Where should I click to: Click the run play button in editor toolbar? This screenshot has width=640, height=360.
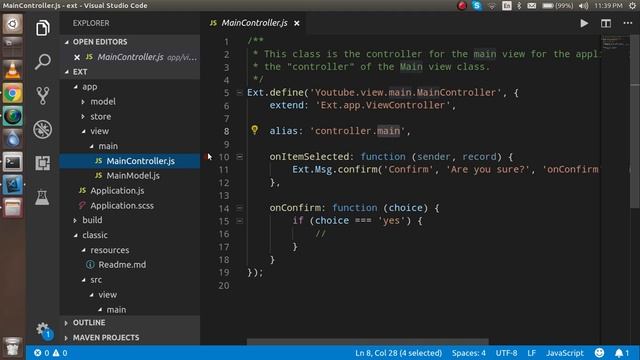pyautogui.click(x=584, y=23)
